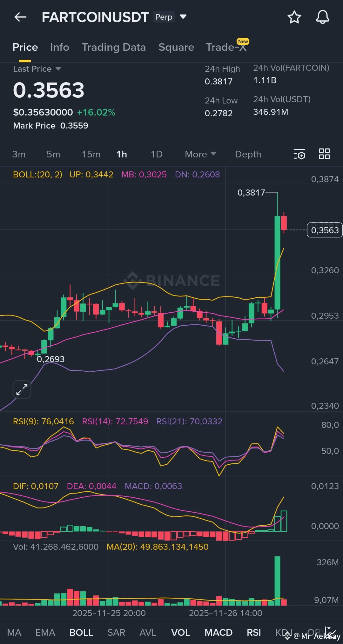343x644 pixels.
Task: Click the 24h Vol(USDT) 346.91M value
Action: (271, 112)
